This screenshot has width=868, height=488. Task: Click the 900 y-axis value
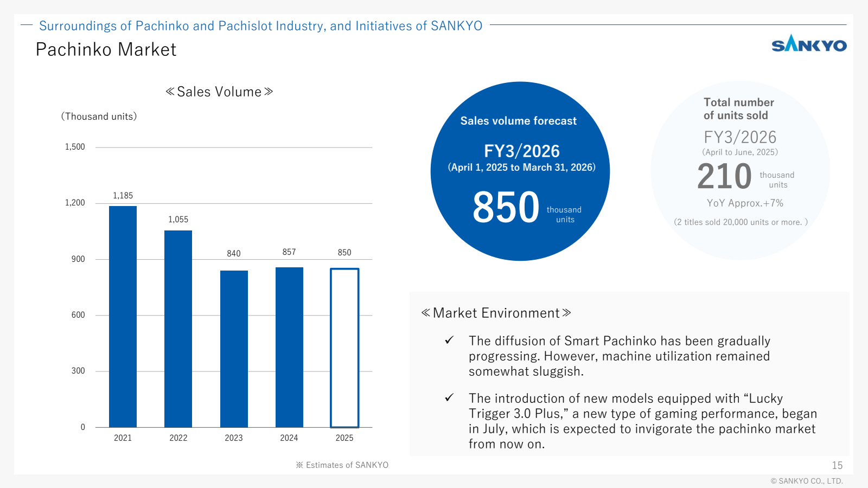[78, 259]
